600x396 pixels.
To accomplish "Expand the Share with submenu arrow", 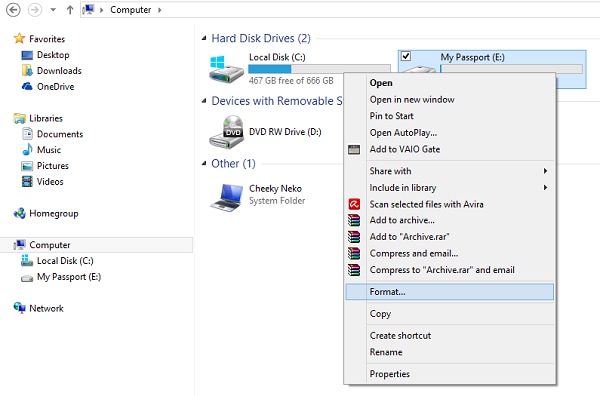I will coord(545,171).
